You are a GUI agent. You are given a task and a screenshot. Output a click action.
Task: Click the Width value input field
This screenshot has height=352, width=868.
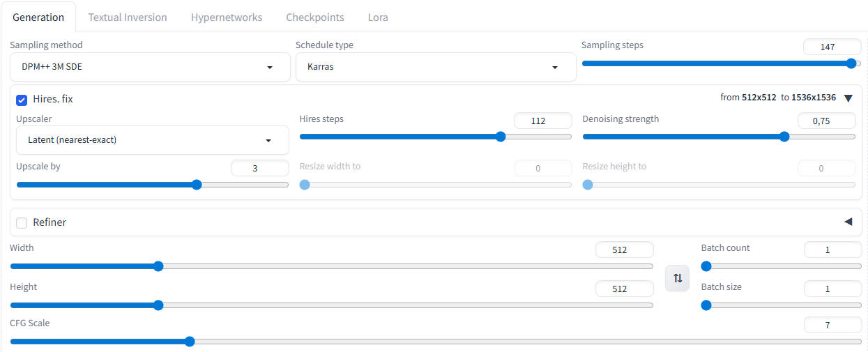click(x=625, y=250)
